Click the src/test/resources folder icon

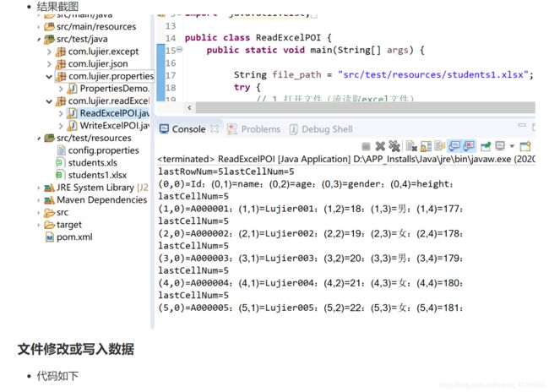click(49, 138)
